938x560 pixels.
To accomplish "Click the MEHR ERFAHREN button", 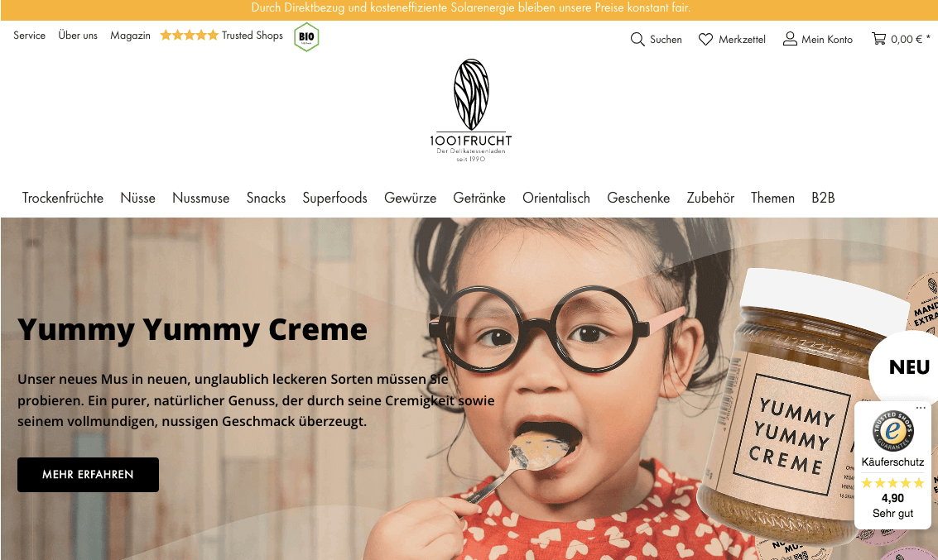I will [88, 475].
